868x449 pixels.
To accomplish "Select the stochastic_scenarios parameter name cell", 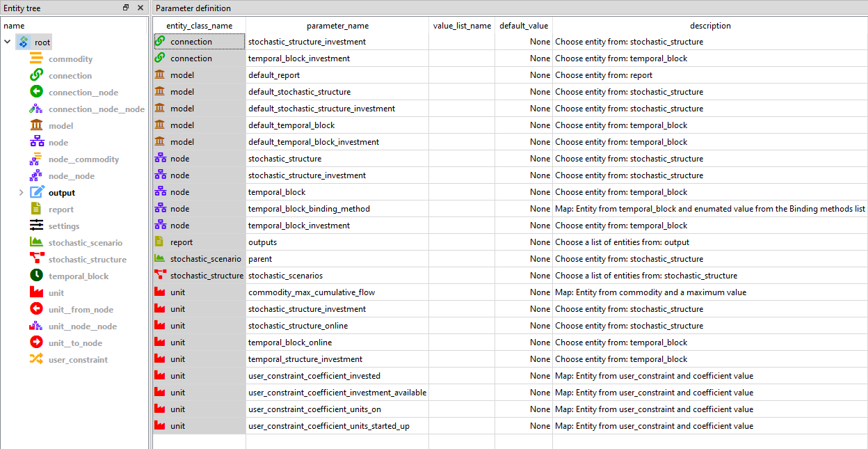I will (x=337, y=276).
